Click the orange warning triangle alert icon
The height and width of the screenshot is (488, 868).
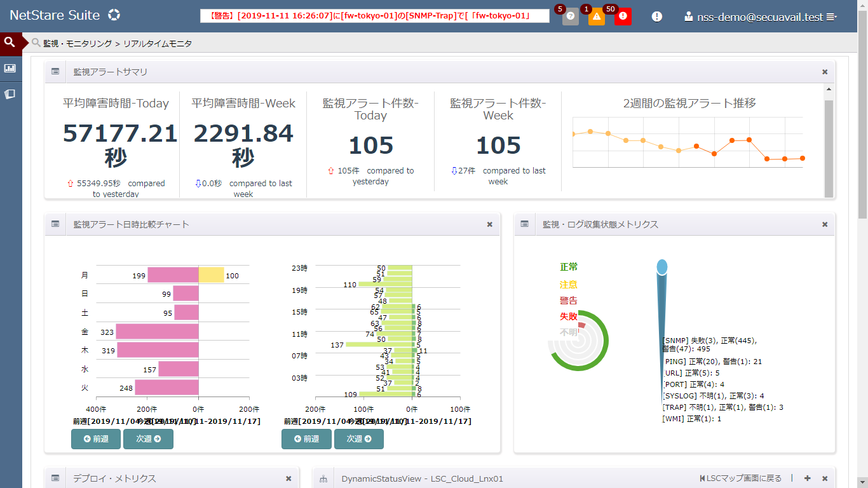pos(597,17)
